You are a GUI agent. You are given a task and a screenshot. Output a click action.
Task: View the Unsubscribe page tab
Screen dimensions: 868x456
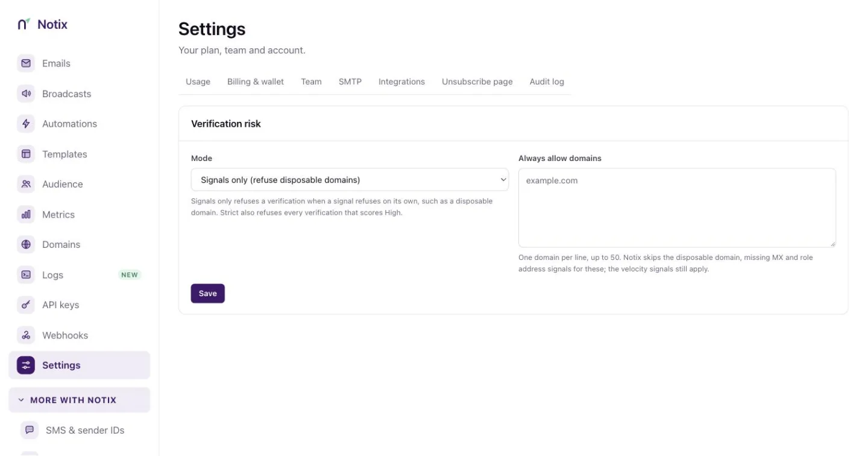click(x=477, y=81)
